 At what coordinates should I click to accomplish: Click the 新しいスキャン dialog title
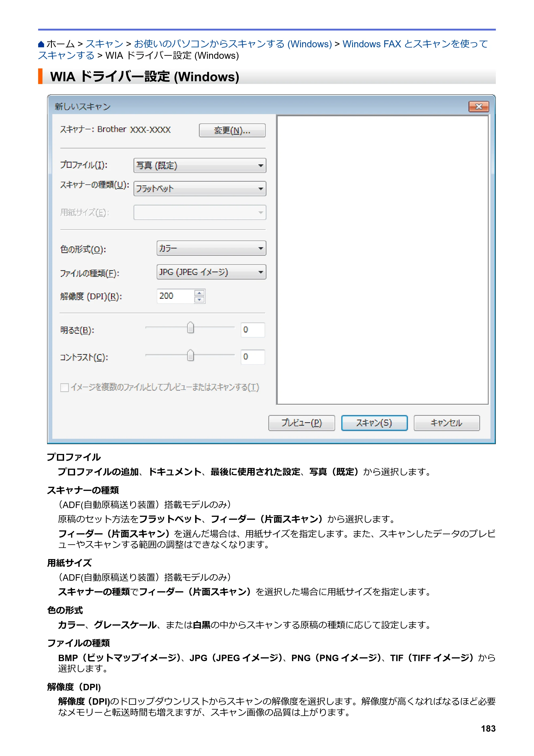tap(83, 107)
